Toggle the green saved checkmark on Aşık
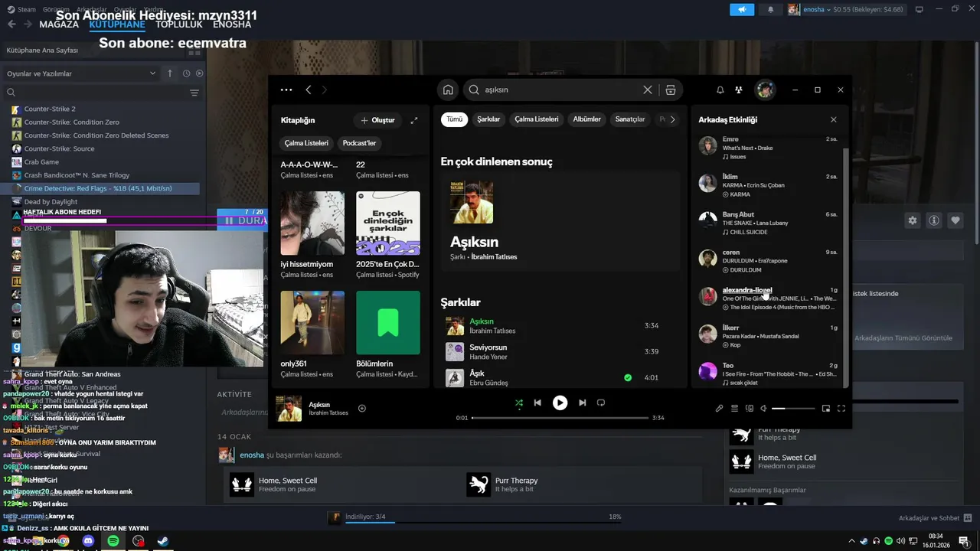The image size is (980, 551). [x=628, y=377]
